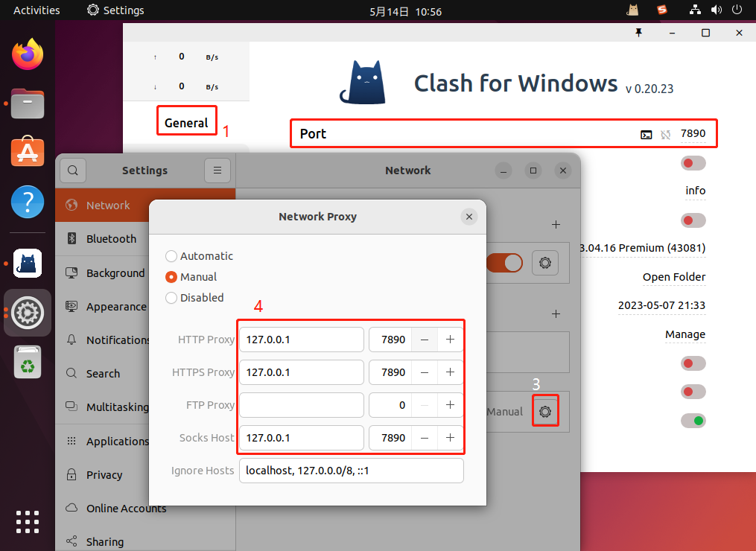Screen dimensions: 756x551
Task: Open the Sogou input method tray icon
Action: 662,10
